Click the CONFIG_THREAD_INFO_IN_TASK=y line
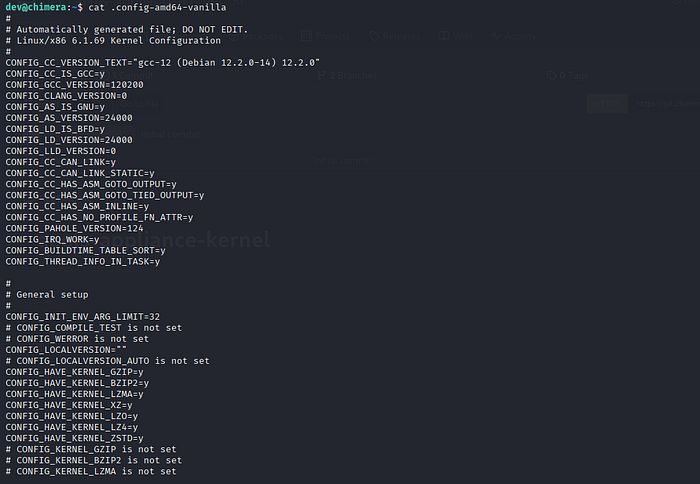700x484 pixels. point(82,261)
